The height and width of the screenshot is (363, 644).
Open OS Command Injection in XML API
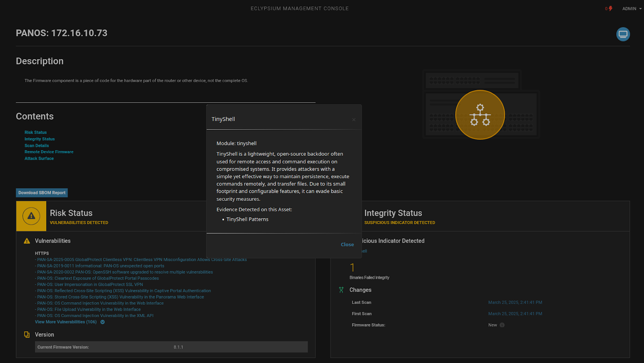click(94, 316)
